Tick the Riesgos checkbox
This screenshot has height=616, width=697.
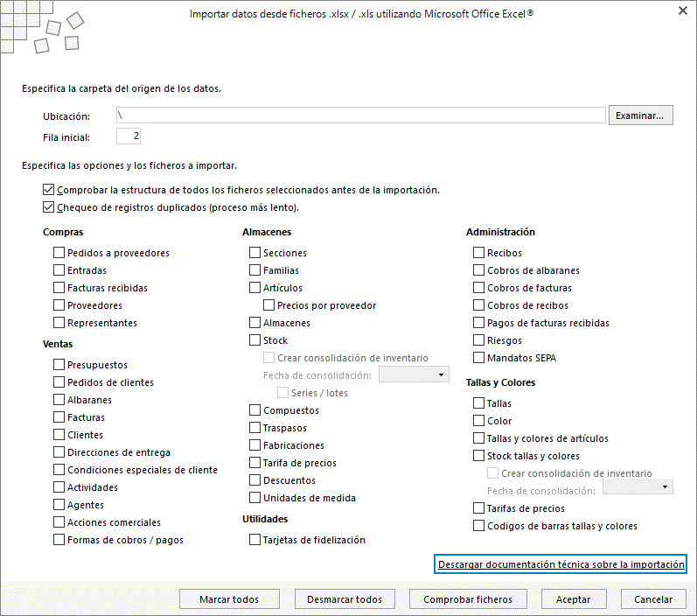coord(478,340)
